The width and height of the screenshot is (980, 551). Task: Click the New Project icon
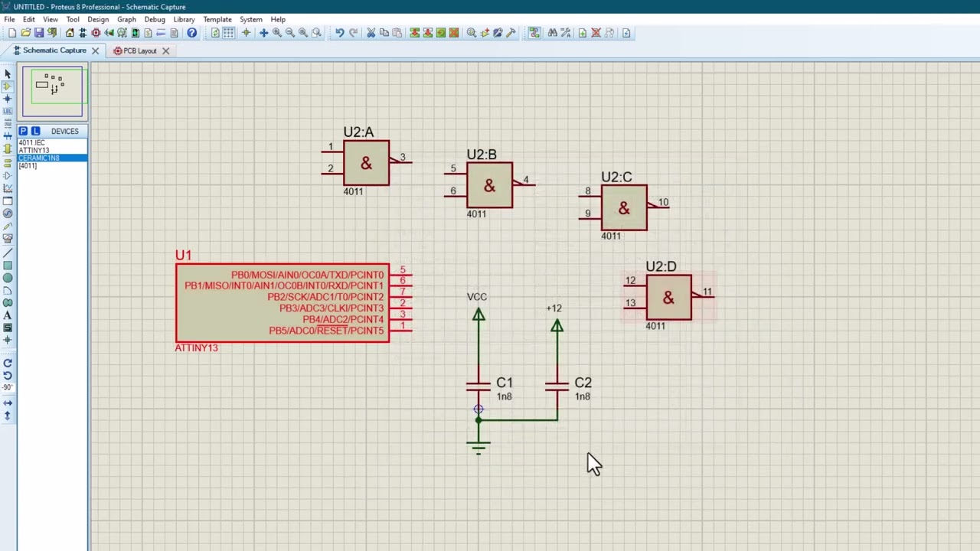pyautogui.click(x=12, y=33)
